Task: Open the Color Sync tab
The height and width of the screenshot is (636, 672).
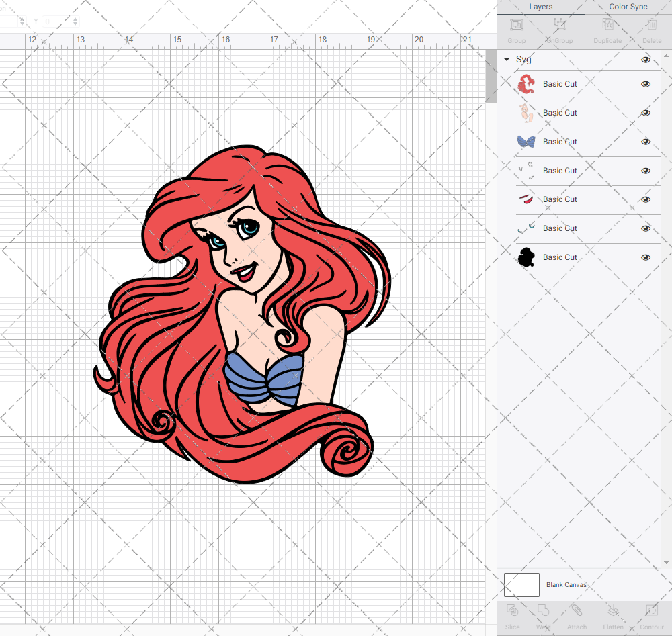Action: pos(628,7)
